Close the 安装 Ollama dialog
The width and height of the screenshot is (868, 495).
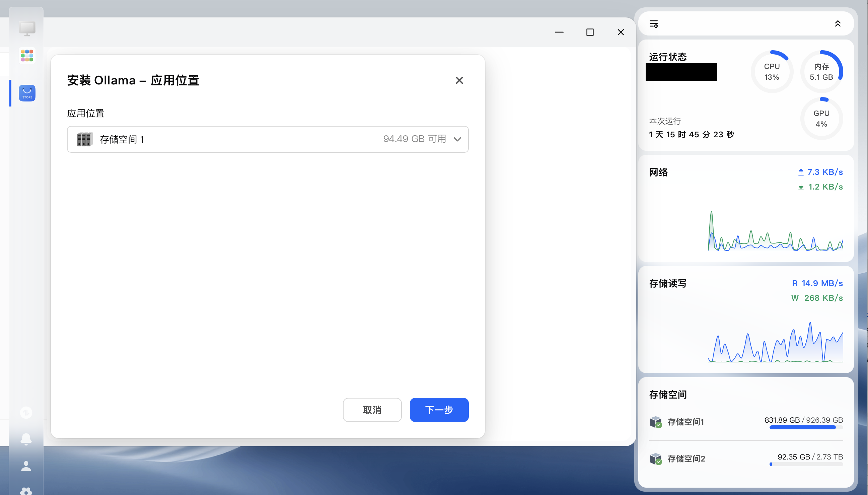pyautogui.click(x=459, y=80)
